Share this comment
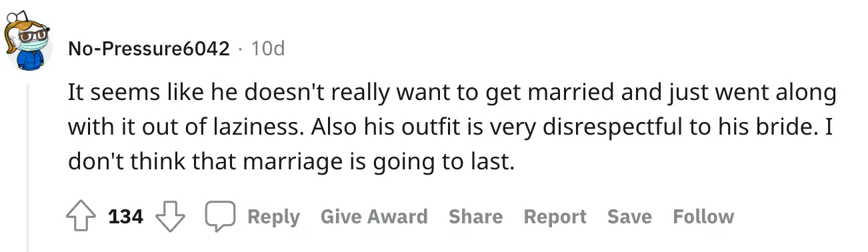This screenshot has width=868, height=252. pos(475,217)
